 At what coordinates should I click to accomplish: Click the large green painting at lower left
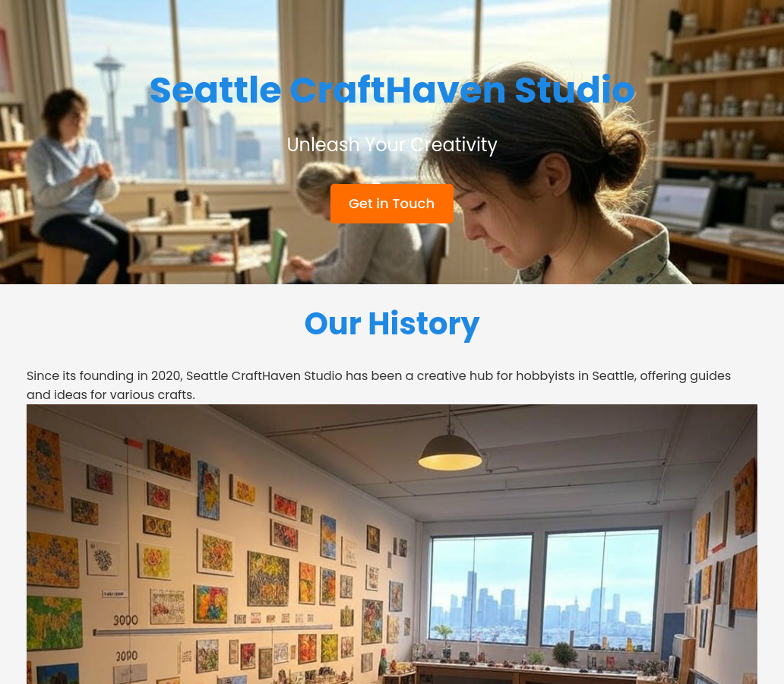coord(54,622)
